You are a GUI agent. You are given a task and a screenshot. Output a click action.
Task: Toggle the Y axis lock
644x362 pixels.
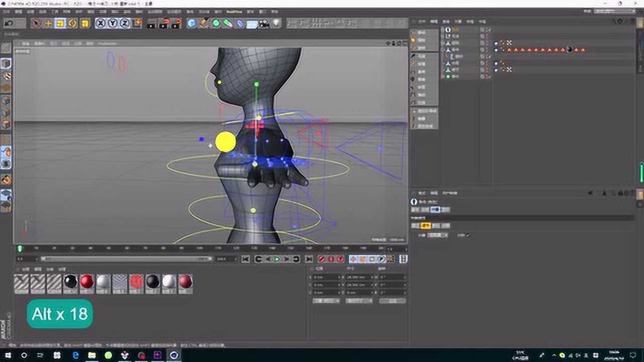point(113,23)
